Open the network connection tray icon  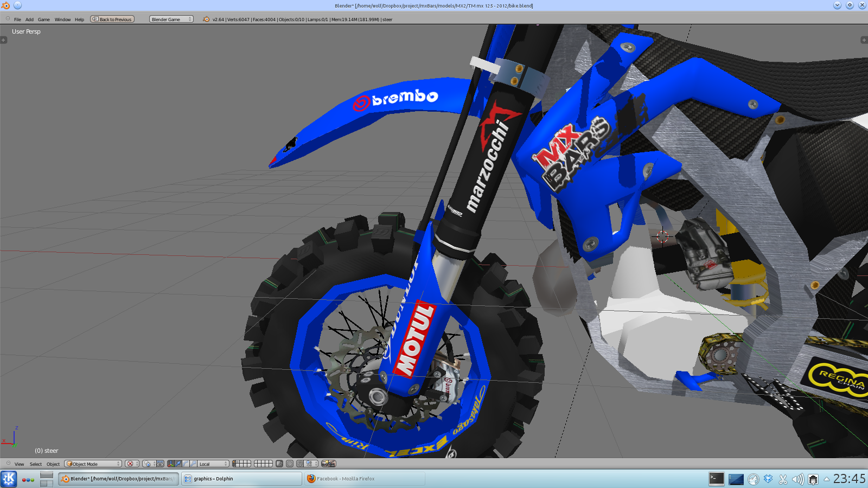tap(813, 479)
